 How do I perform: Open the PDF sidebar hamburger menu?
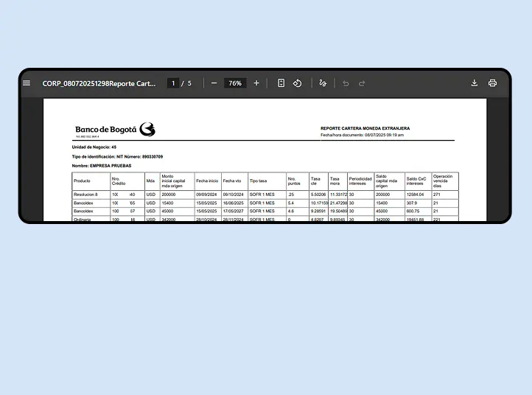pyautogui.click(x=27, y=83)
